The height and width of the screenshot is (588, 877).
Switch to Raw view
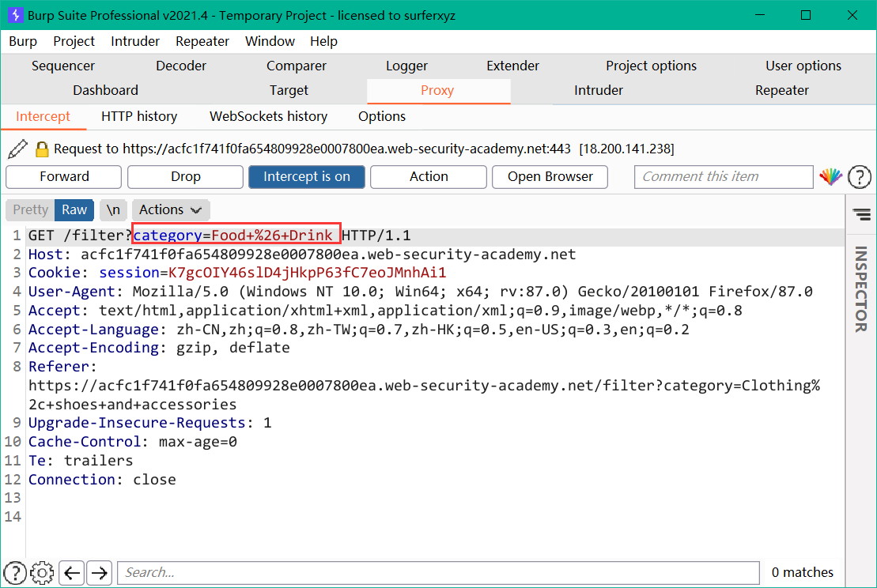74,209
